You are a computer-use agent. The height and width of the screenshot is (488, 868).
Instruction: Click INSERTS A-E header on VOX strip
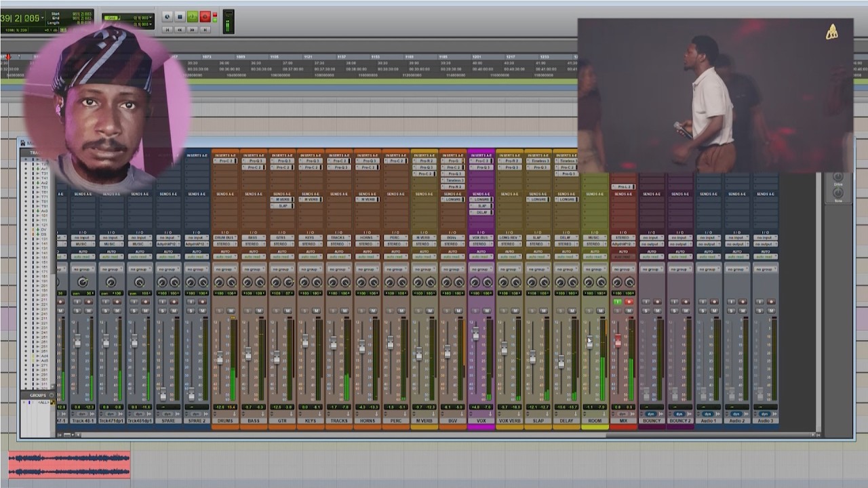click(481, 155)
